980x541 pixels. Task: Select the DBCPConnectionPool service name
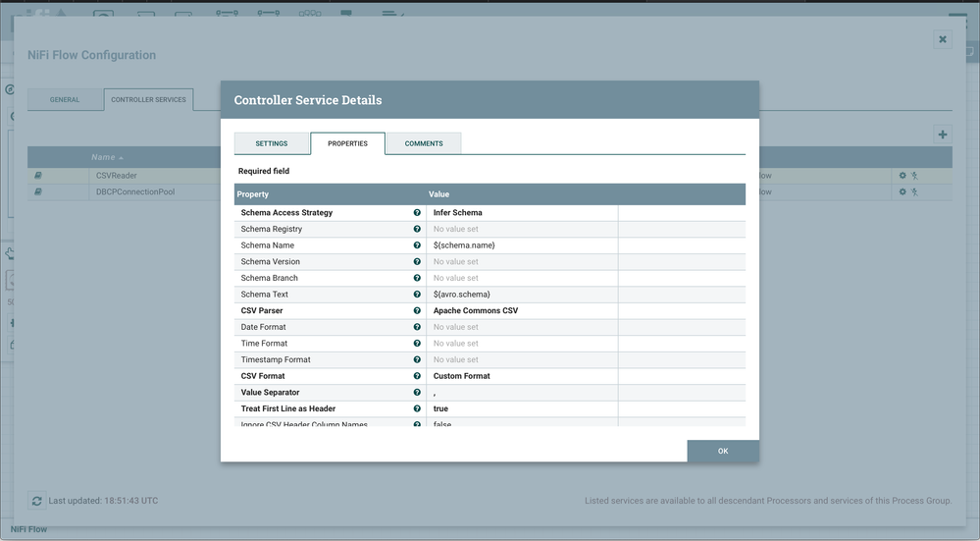pos(135,192)
